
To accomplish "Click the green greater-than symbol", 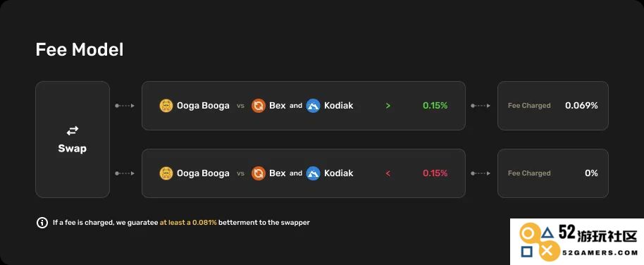I will (388, 106).
